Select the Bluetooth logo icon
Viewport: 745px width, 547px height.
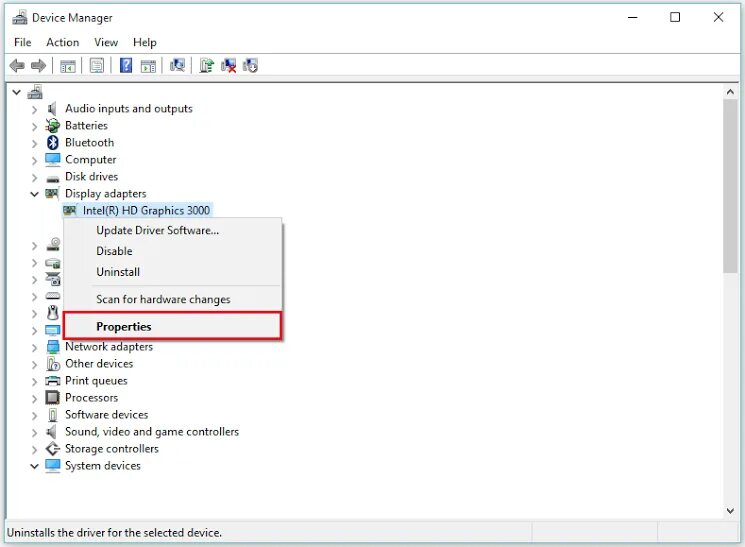point(52,143)
